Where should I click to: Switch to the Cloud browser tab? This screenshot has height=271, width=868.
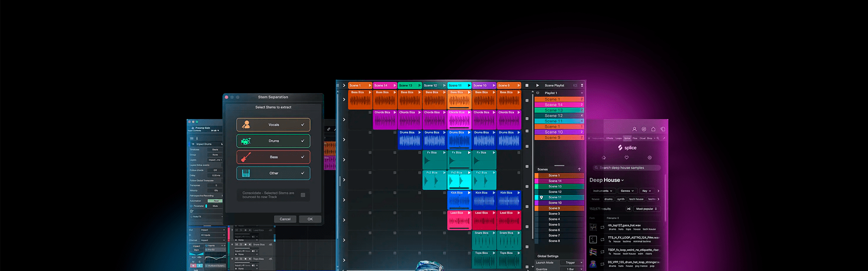[x=642, y=138]
